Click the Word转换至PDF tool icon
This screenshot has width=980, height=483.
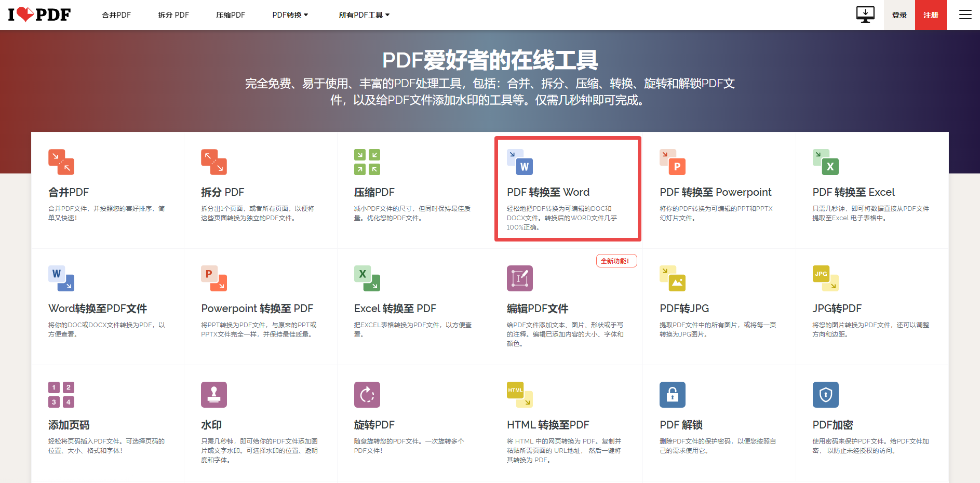61,278
